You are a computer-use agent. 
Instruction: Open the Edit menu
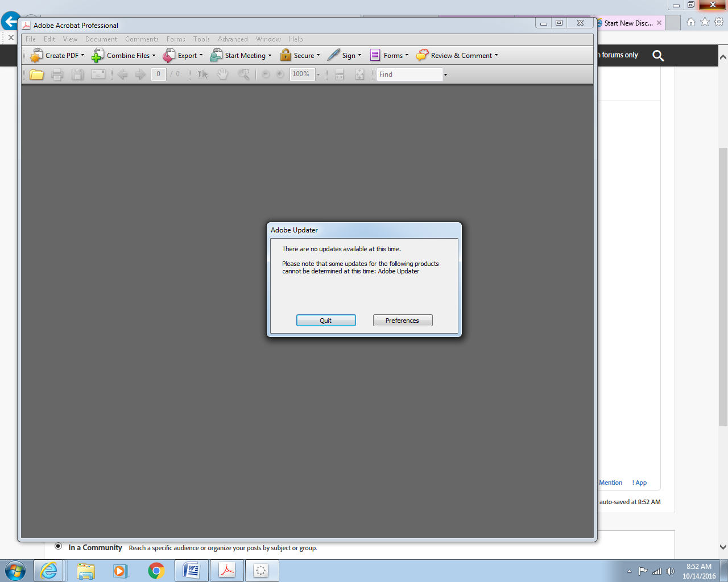click(x=49, y=39)
